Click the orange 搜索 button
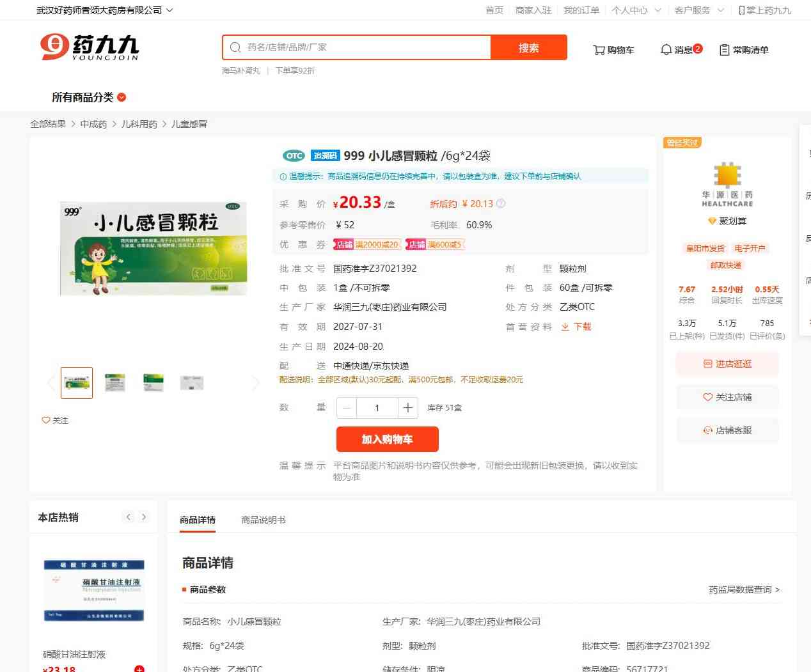The width and height of the screenshot is (811, 672). coord(528,48)
